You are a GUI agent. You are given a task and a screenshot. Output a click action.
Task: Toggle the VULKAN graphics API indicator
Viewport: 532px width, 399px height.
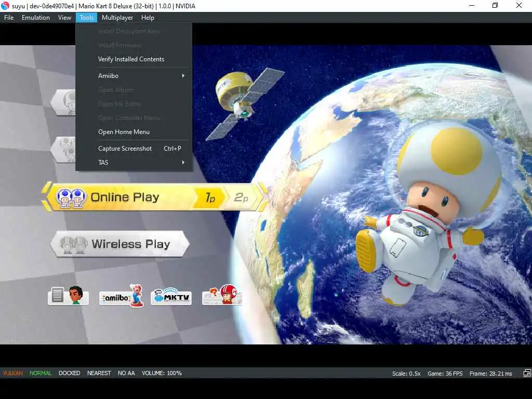pyautogui.click(x=13, y=373)
